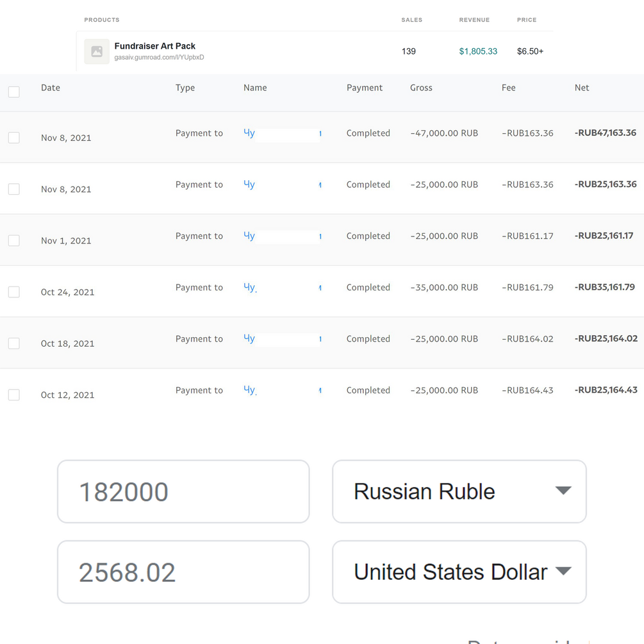Open recipient name link for Oct 12 payment
The image size is (644, 644).
click(250, 390)
